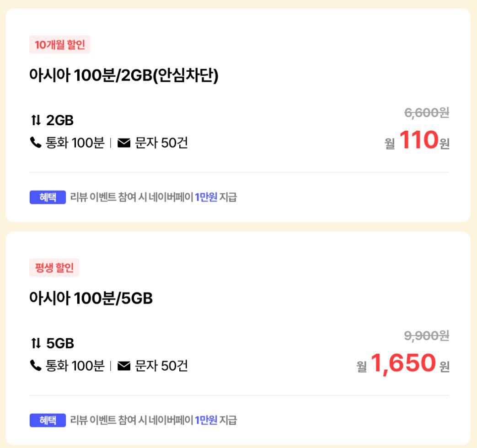Click data arrows icon beside 2GB

coord(36,121)
